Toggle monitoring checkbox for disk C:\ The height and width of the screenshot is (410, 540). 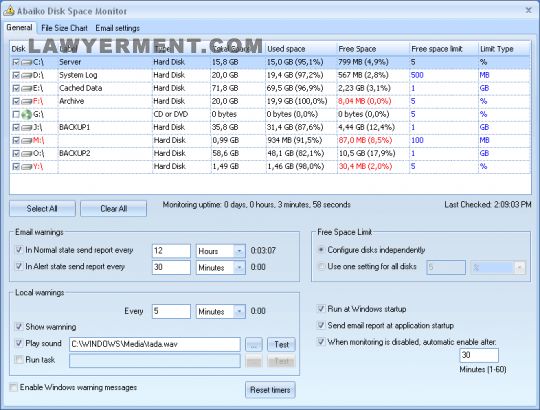tap(16, 62)
